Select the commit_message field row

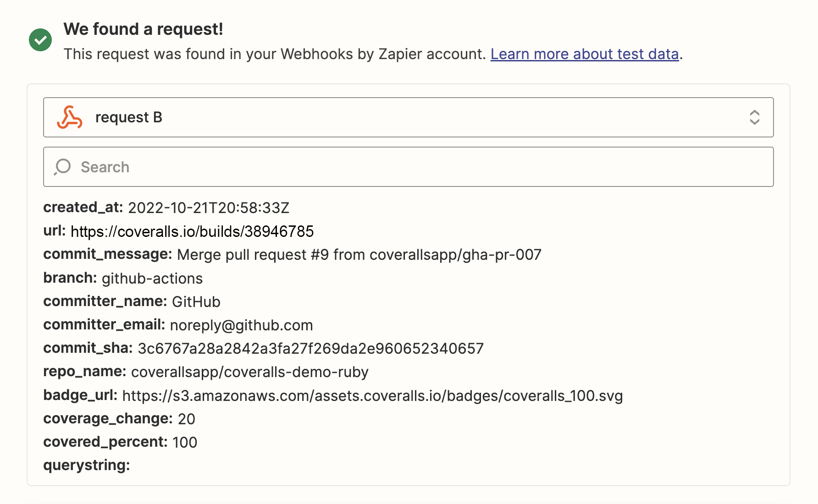click(292, 254)
